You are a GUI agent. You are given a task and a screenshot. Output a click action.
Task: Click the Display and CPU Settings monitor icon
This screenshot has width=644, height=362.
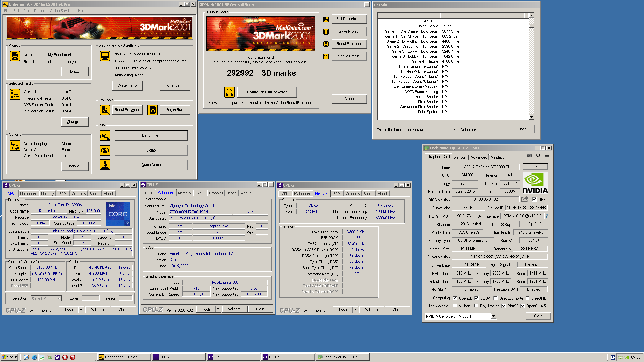[105, 56]
